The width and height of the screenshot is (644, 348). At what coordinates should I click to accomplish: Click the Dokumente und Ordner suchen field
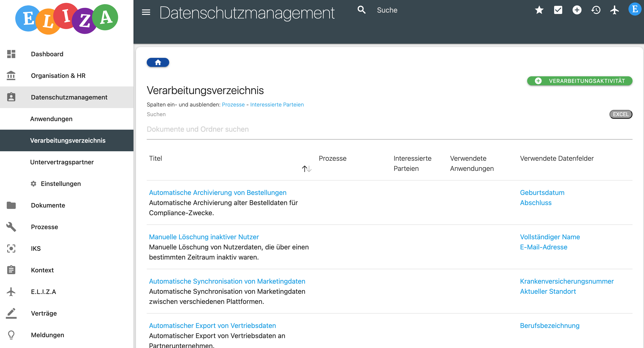pyautogui.click(x=198, y=129)
